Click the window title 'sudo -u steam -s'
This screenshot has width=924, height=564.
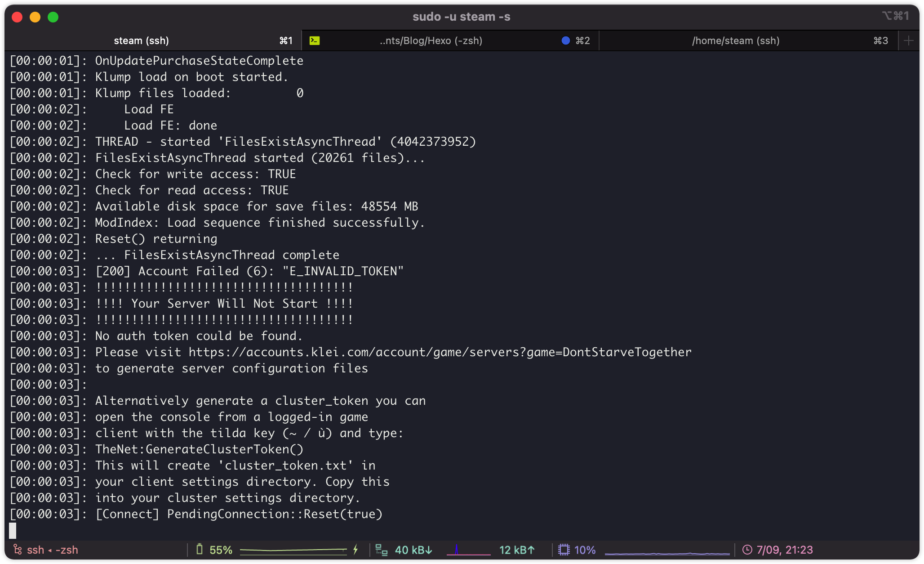(x=461, y=17)
